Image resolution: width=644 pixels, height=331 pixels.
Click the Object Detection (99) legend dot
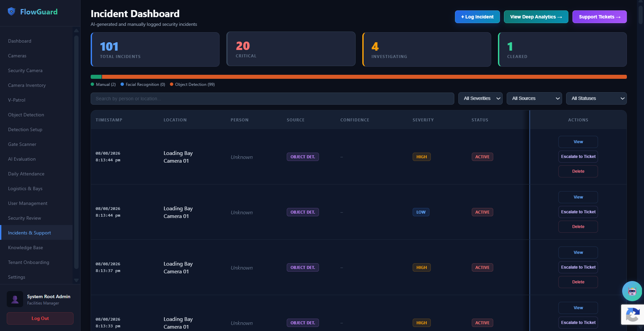(172, 85)
